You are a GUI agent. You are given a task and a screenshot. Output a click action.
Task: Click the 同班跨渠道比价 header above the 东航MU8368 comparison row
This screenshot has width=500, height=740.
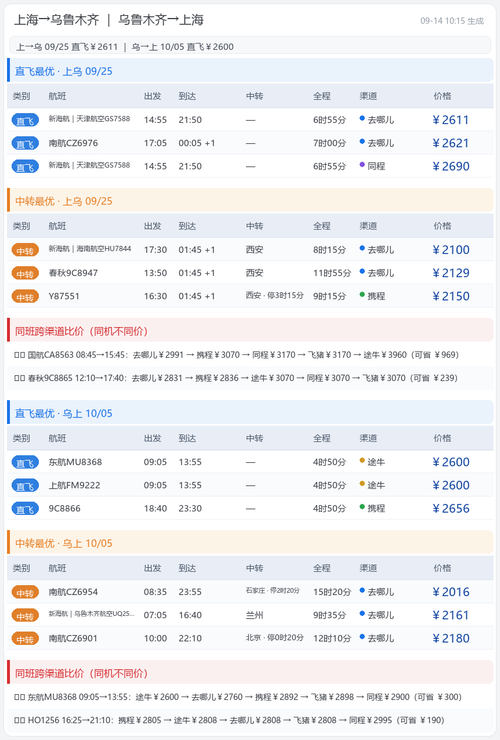point(250,673)
